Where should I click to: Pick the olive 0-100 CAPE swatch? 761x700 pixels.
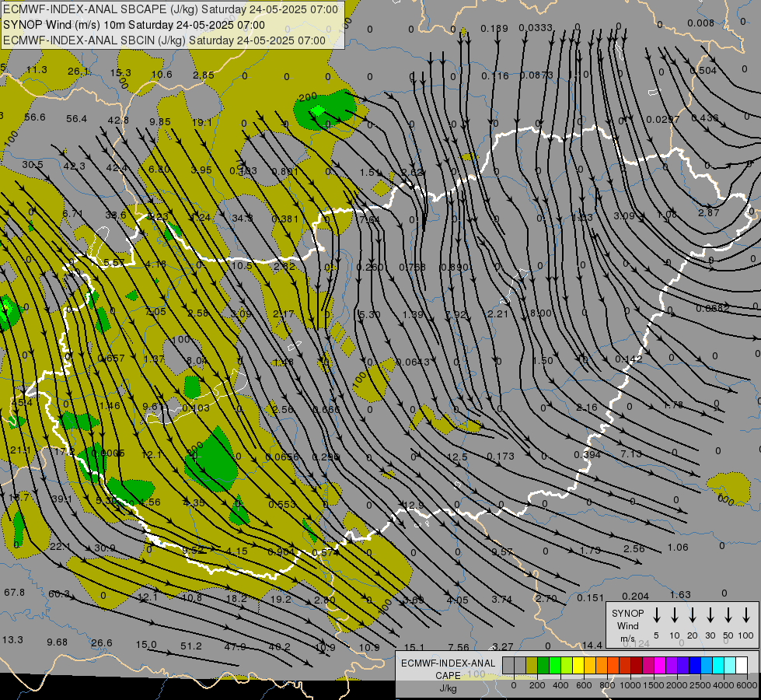click(532, 666)
